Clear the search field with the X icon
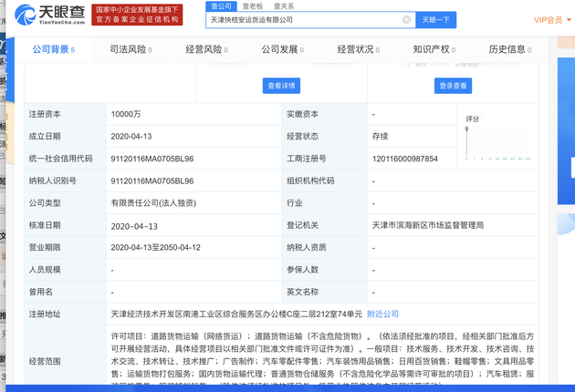Screen dimensions: 575x392 click(406, 20)
